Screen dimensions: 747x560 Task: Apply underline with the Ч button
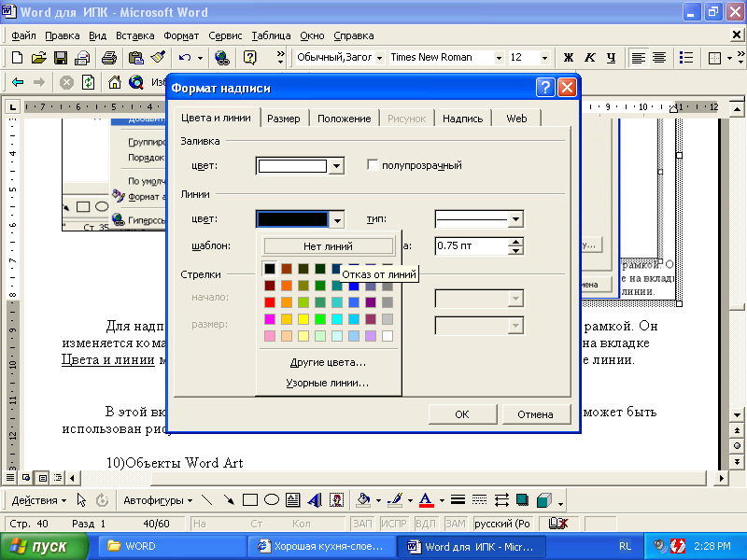(x=612, y=58)
